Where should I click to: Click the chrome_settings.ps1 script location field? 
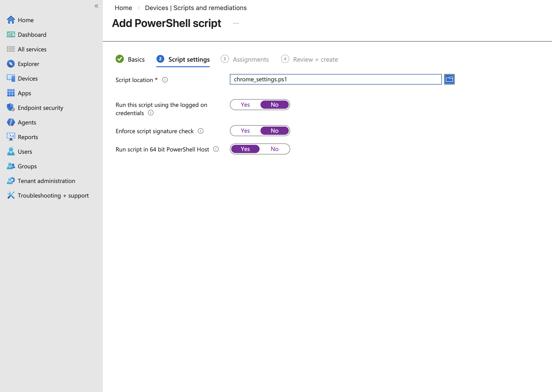[x=335, y=79]
